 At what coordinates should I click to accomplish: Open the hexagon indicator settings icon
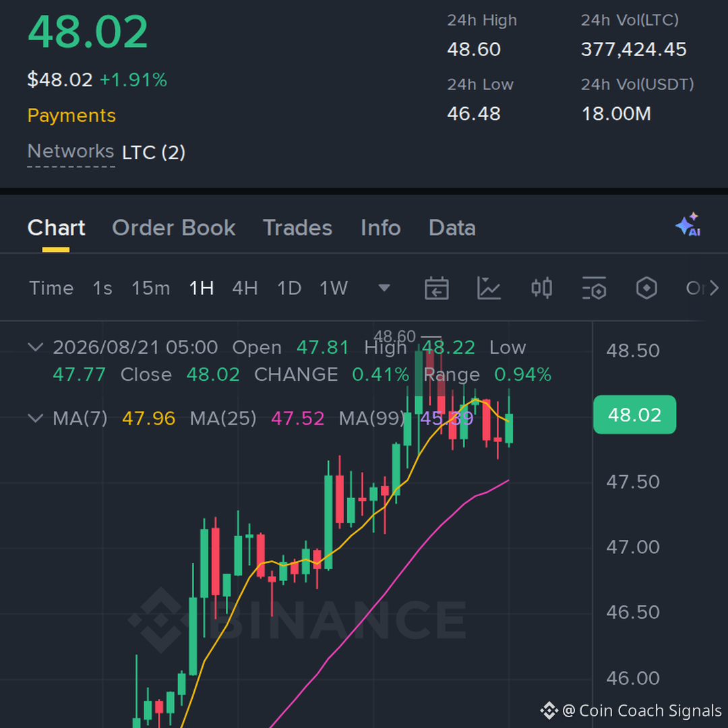[x=646, y=288]
